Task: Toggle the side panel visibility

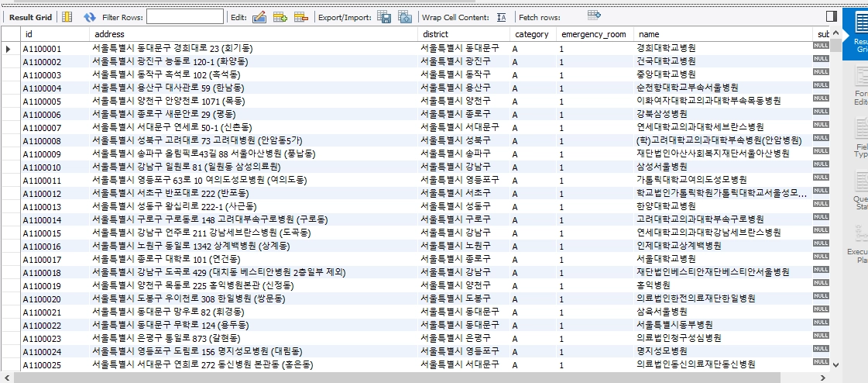Action: point(832,16)
